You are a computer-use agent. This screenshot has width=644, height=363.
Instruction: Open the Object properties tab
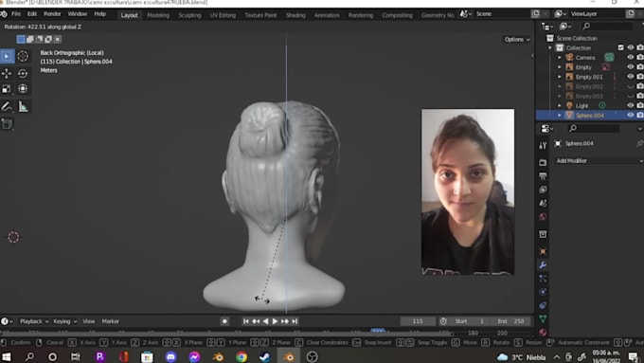(543, 251)
